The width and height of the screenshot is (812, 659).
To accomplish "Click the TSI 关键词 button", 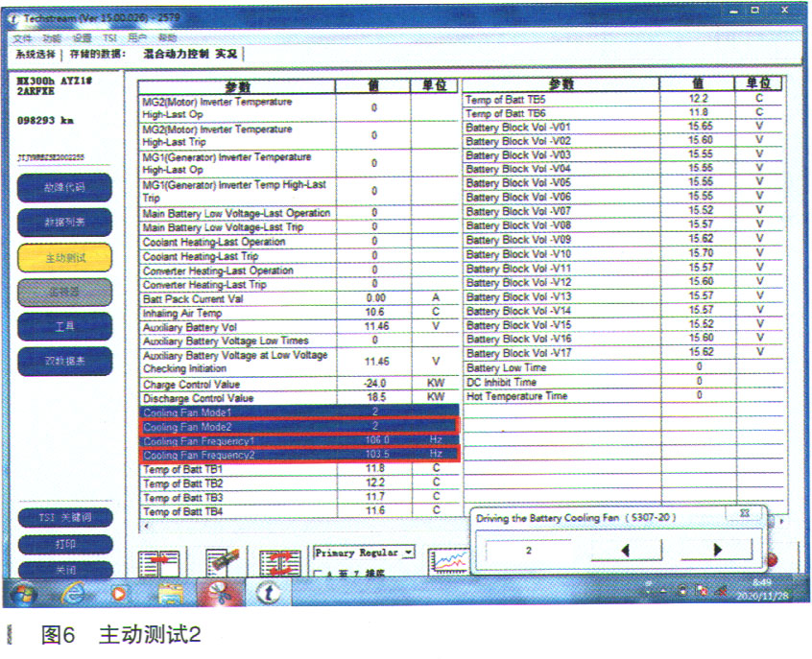I will (x=65, y=517).
